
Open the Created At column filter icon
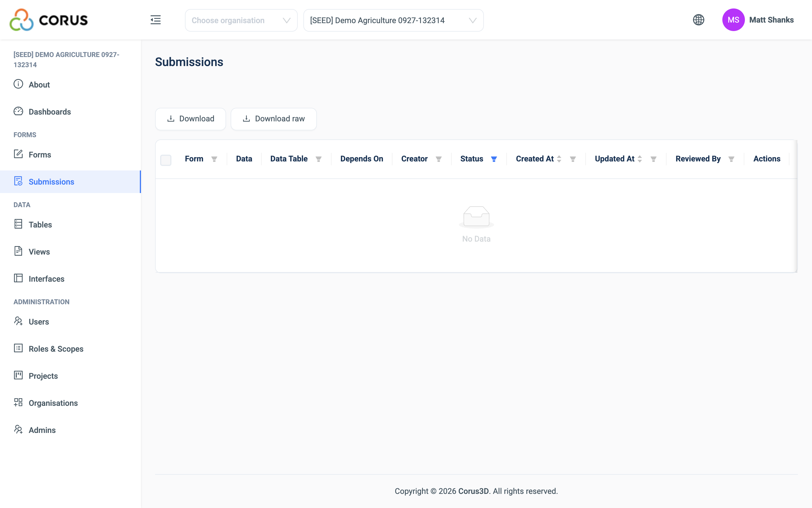[x=573, y=159]
